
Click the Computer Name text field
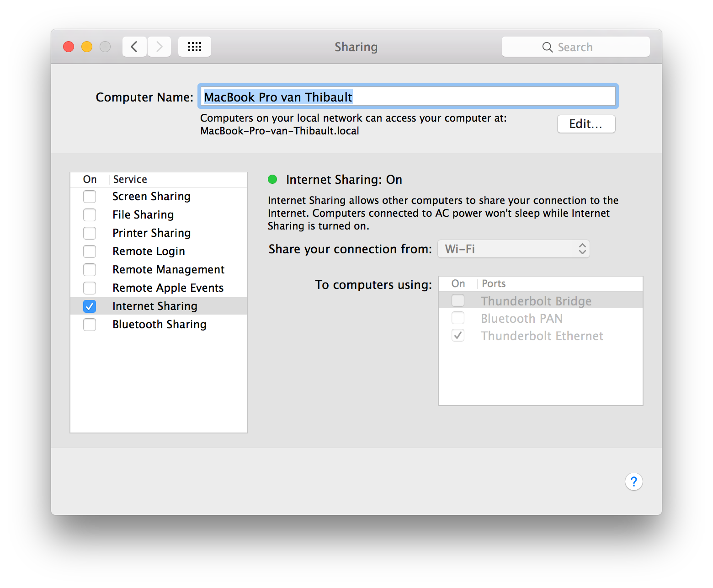pos(408,96)
